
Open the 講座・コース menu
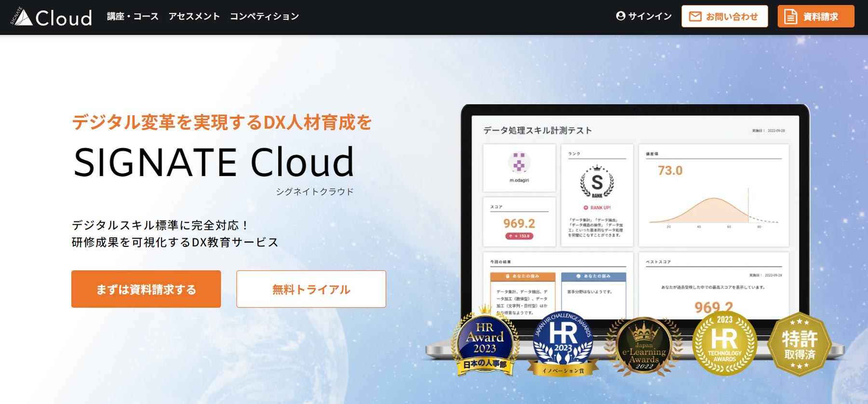[x=133, y=16]
